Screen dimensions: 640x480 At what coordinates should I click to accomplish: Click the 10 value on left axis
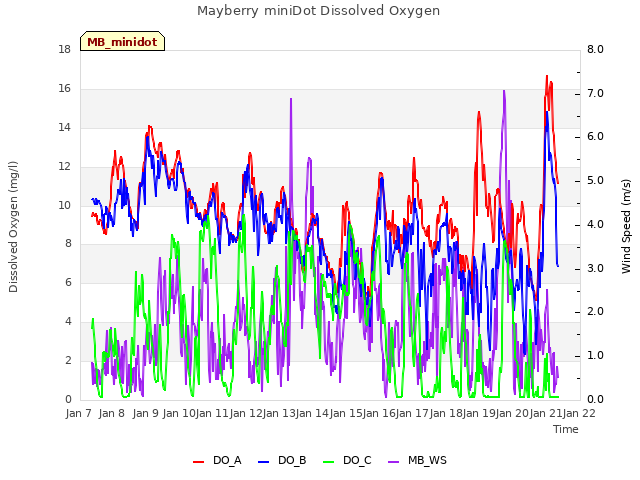(64, 205)
